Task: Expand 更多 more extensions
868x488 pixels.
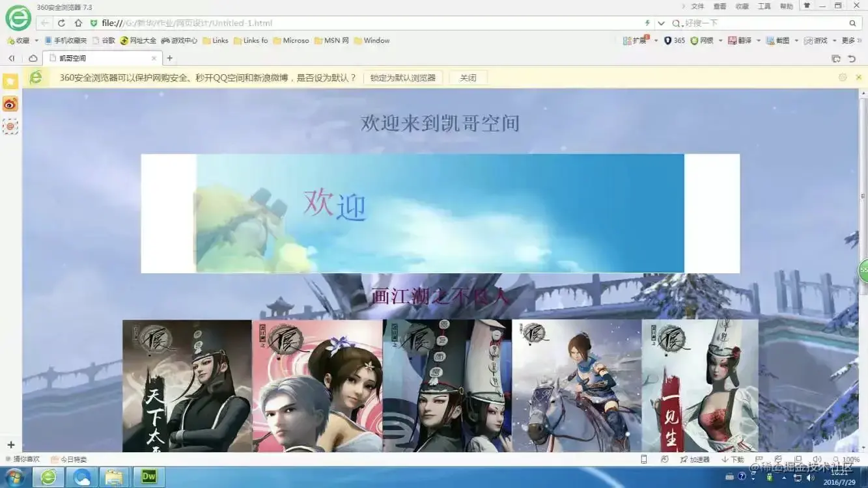Action: (852, 40)
